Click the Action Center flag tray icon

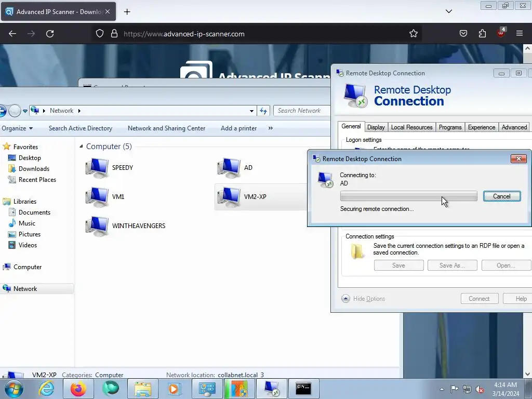click(x=454, y=389)
